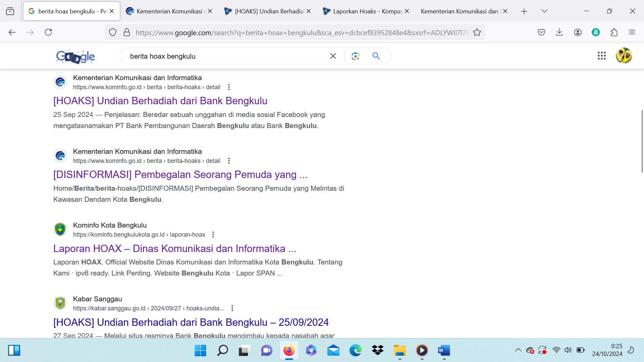Open HOAKS Undian Berhadiah Kominfo result
The width and height of the screenshot is (644, 362).
(x=160, y=101)
